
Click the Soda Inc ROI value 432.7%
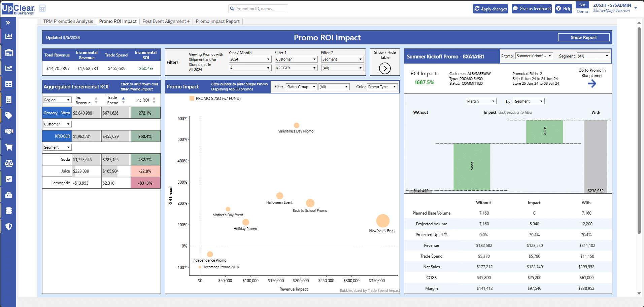(x=145, y=160)
